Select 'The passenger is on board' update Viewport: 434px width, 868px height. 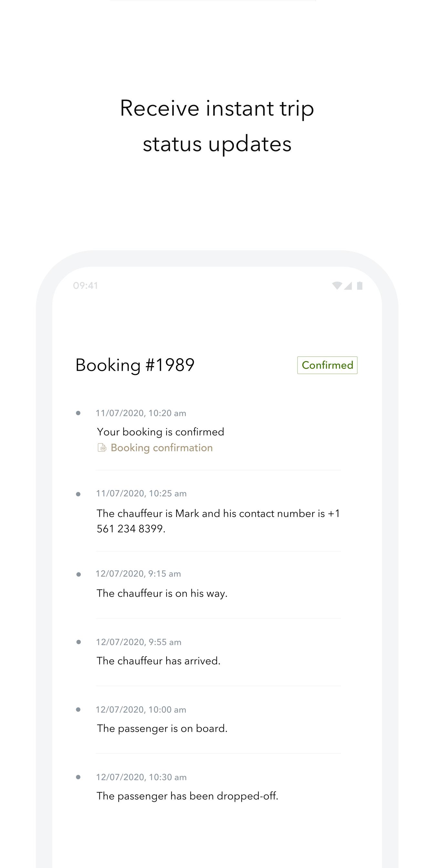[162, 728]
